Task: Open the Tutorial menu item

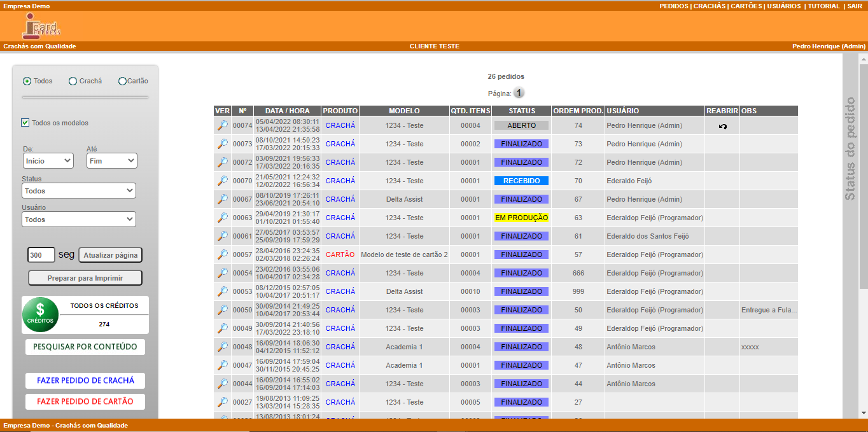Action: click(x=823, y=6)
